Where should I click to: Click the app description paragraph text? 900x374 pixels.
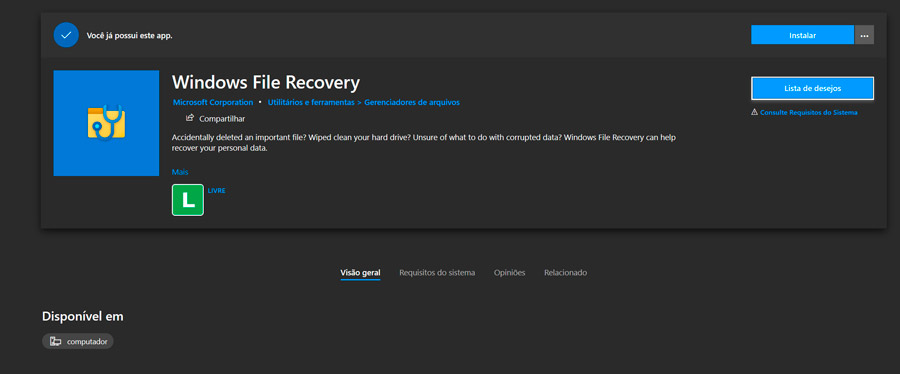pyautogui.click(x=425, y=143)
